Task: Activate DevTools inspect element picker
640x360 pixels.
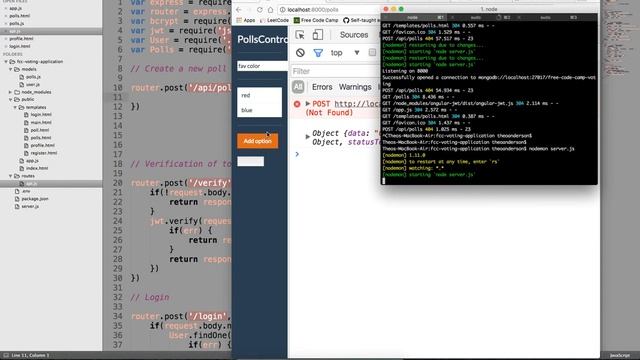Action: click(300, 35)
